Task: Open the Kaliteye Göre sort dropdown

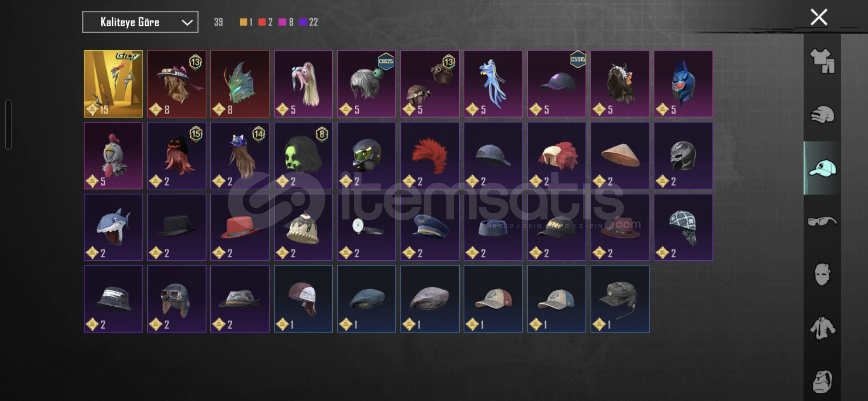Action: [x=140, y=22]
